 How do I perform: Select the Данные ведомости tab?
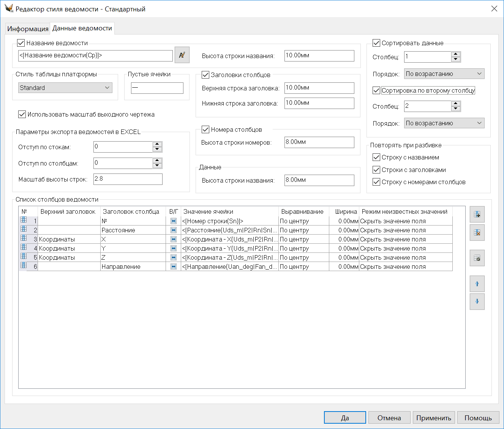(x=82, y=28)
